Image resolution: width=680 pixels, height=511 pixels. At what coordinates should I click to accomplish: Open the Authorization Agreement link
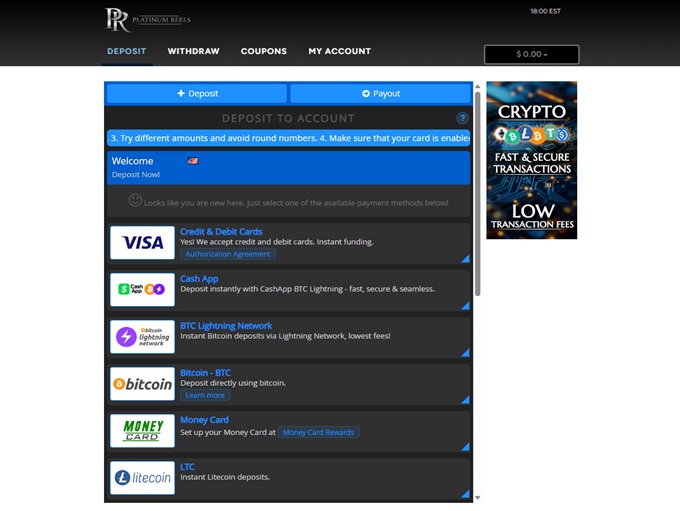point(228,254)
